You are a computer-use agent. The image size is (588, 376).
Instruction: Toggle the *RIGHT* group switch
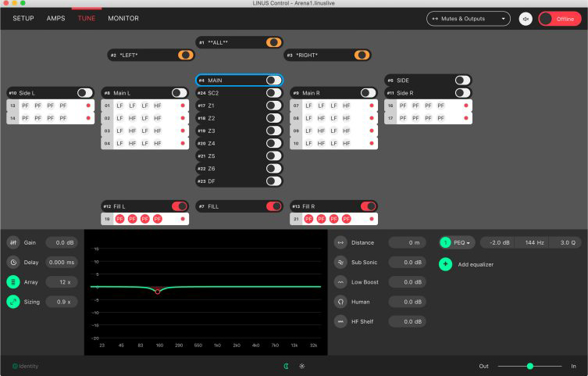pos(362,56)
